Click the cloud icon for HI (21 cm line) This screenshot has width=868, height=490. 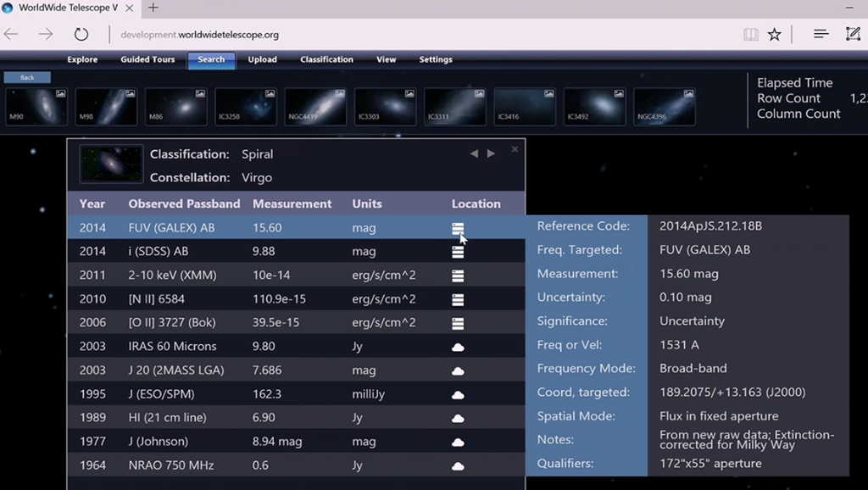point(458,419)
